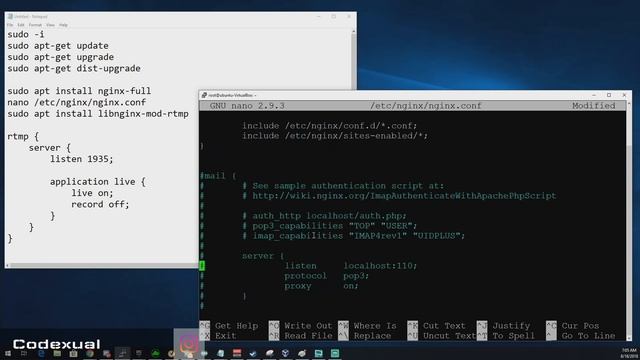Click the 'listen 1935;' line in Notepad
Image resolution: width=640 pixels, height=360 pixels.
(x=82, y=159)
